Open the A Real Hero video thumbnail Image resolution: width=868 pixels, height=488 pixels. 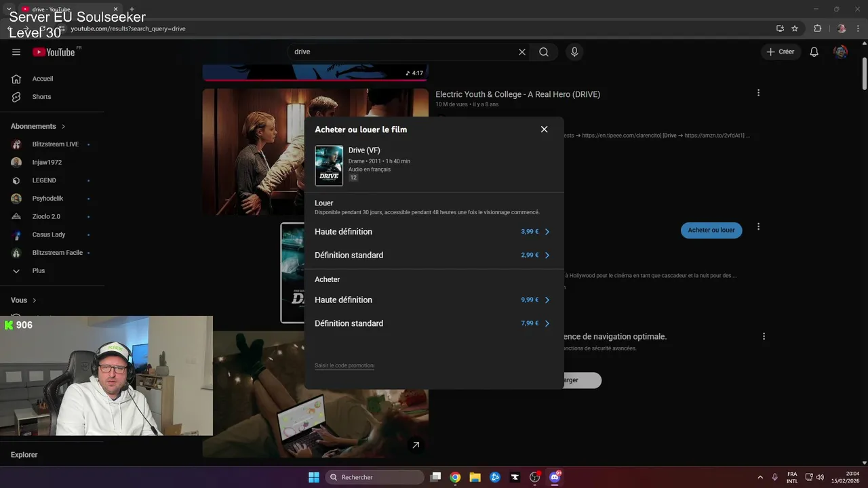tap(315, 152)
